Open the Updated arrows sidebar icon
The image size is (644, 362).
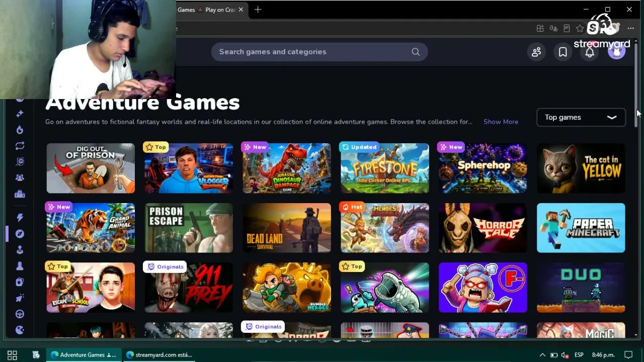[x=20, y=146]
